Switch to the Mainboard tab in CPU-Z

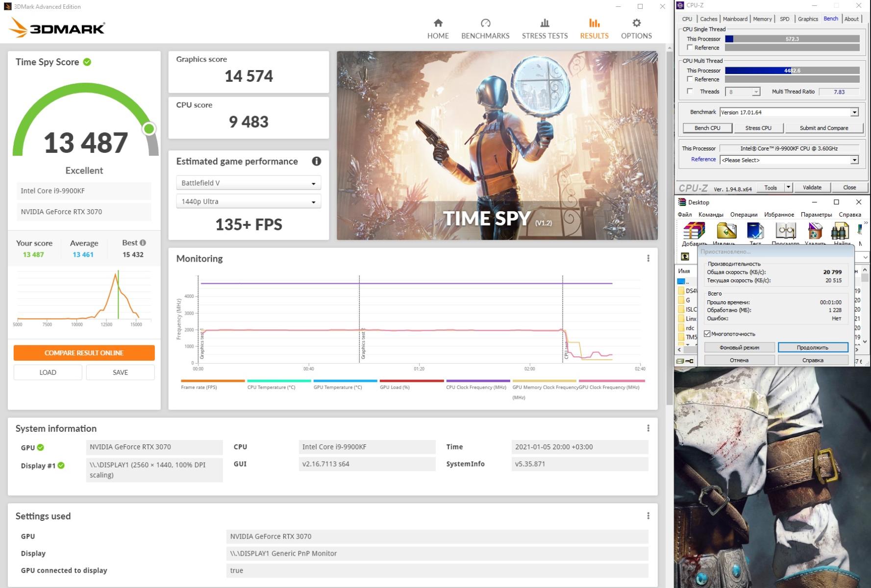tap(735, 19)
